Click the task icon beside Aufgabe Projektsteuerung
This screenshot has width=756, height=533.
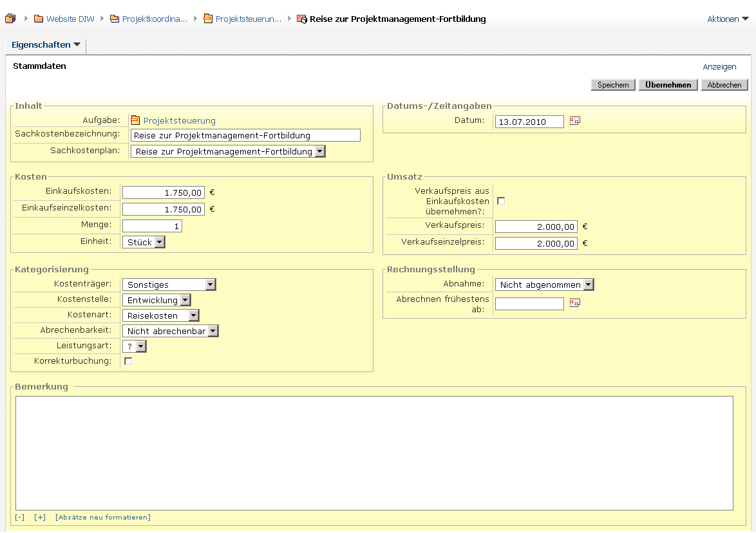pyautogui.click(x=135, y=120)
